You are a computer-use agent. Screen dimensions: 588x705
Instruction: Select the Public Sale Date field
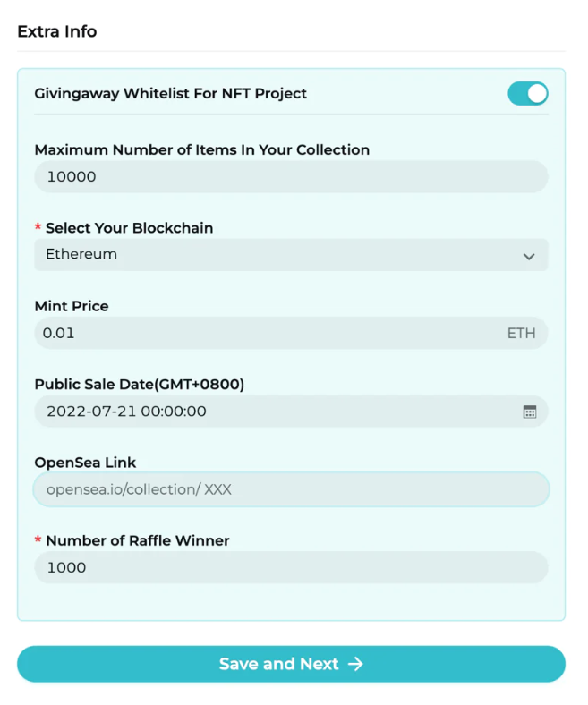(291, 412)
